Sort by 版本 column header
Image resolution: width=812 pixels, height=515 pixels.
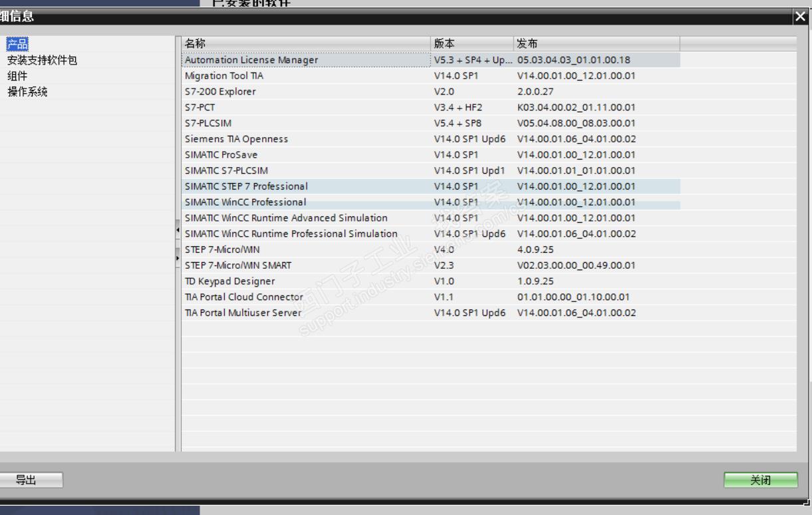tap(473, 44)
